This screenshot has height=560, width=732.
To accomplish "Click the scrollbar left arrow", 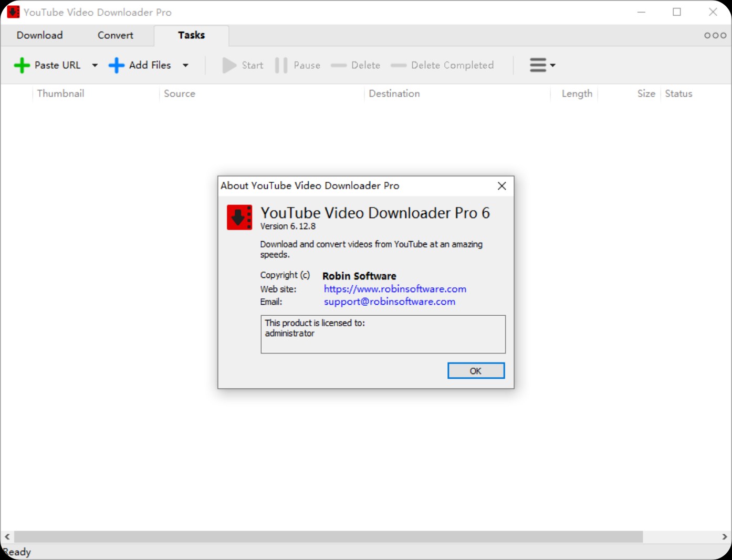I will [x=7, y=536].
